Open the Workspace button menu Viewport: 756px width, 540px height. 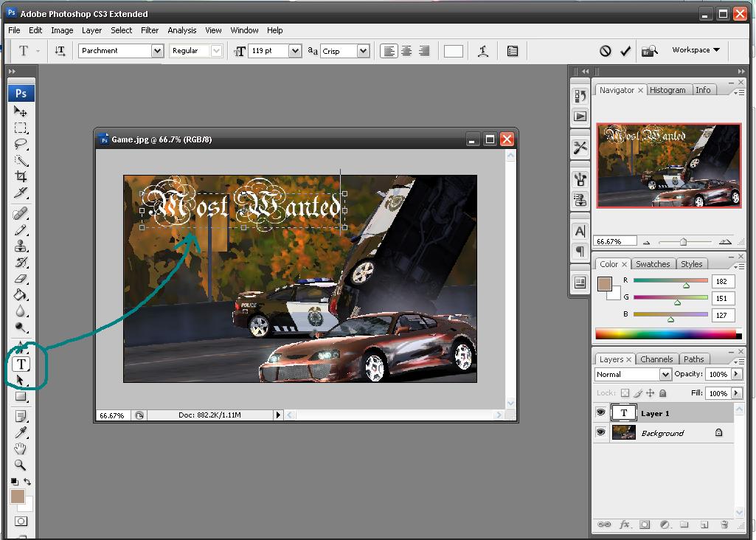(695, 50)
